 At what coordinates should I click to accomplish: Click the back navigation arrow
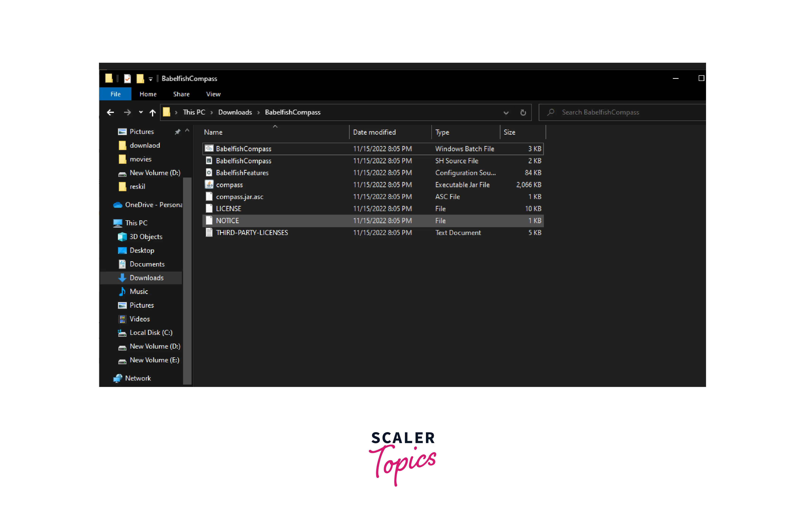tap(110, 112)
